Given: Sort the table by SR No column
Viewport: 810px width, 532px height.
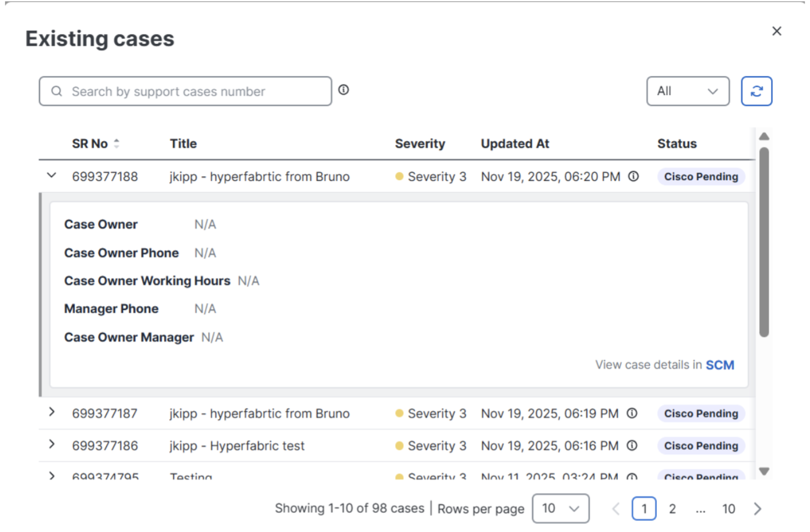Looking at the screenshot, I should pos(116,144).
